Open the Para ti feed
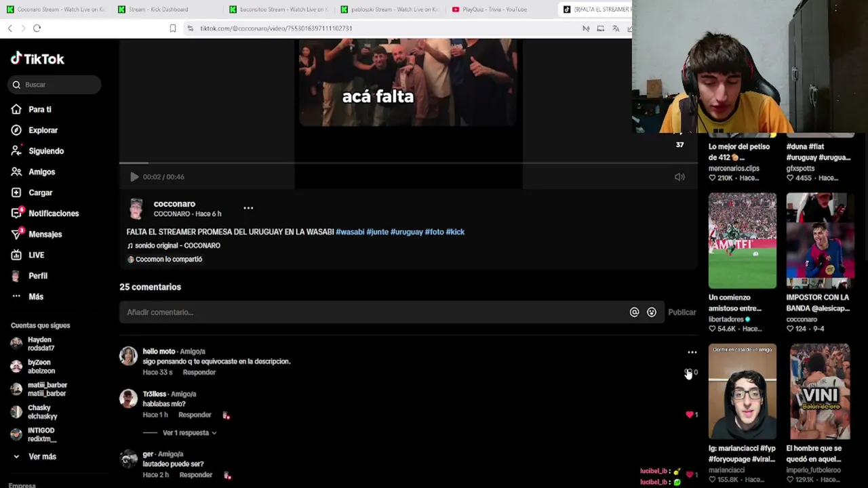 [39, 109]
